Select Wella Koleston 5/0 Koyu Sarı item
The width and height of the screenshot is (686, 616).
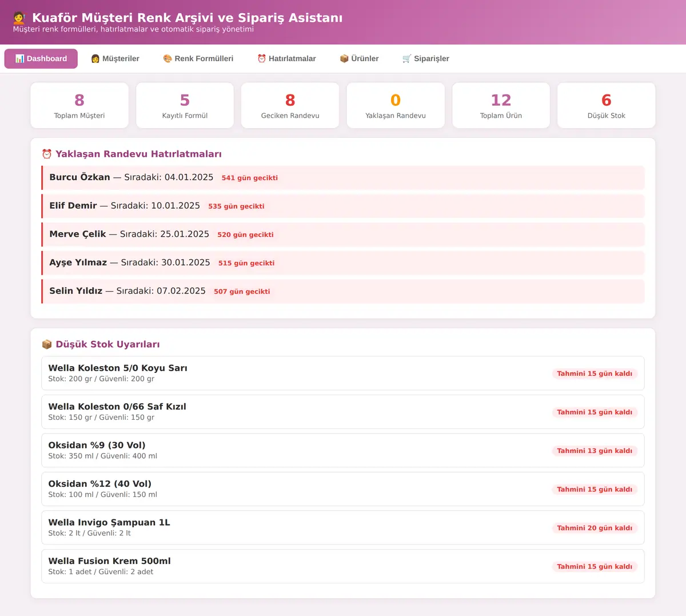point(343,373)
